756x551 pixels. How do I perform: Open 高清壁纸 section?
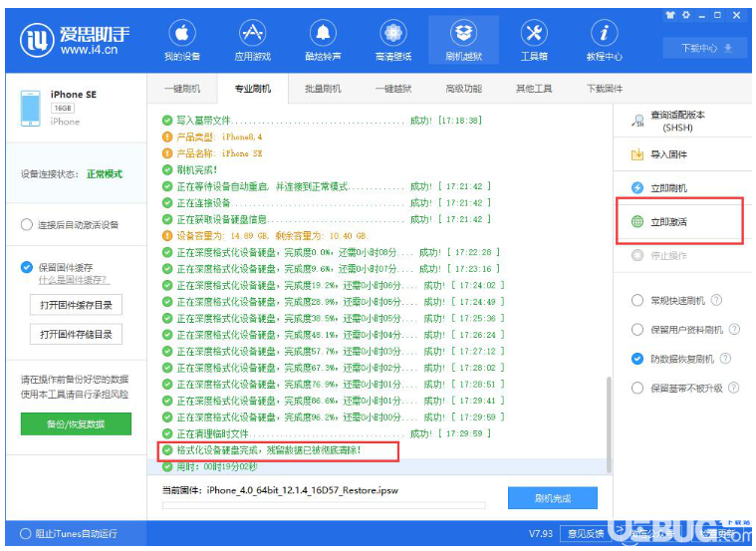[393, 41]
